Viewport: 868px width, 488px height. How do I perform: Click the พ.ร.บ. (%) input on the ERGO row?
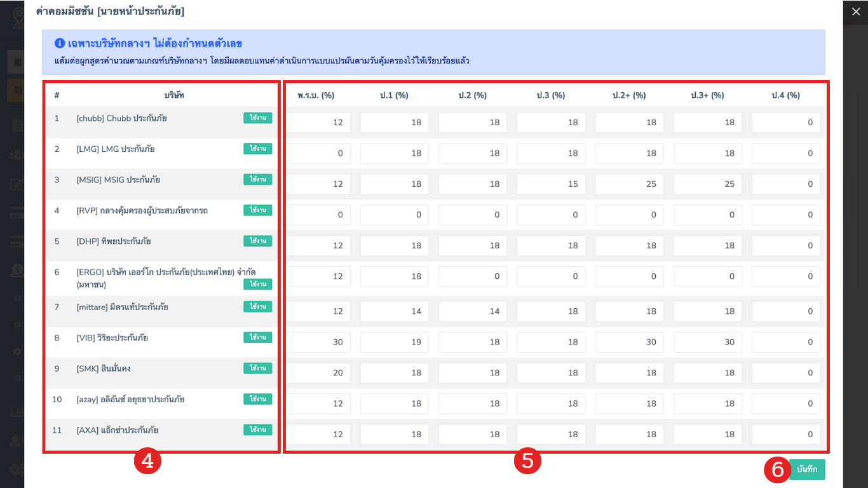click(318, 276)
